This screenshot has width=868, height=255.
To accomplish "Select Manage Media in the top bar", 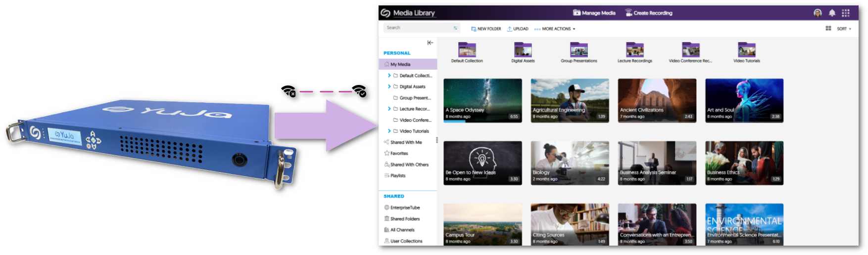I will (594, 13).
